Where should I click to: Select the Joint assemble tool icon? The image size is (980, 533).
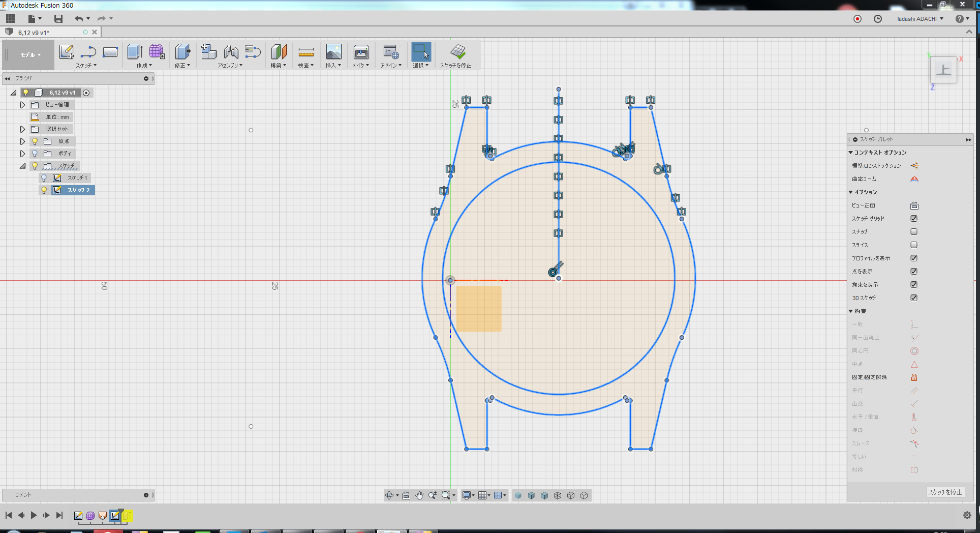click(x=231, y=51)
